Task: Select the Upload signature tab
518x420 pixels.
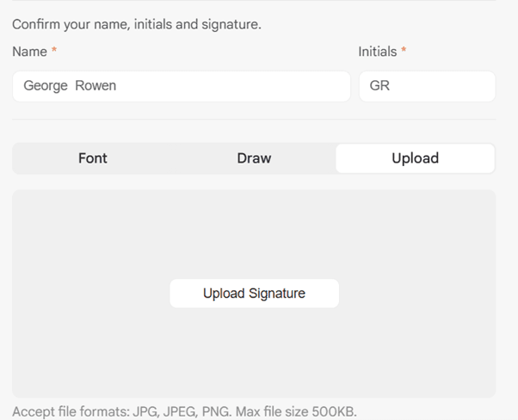Action: [415, 158]
